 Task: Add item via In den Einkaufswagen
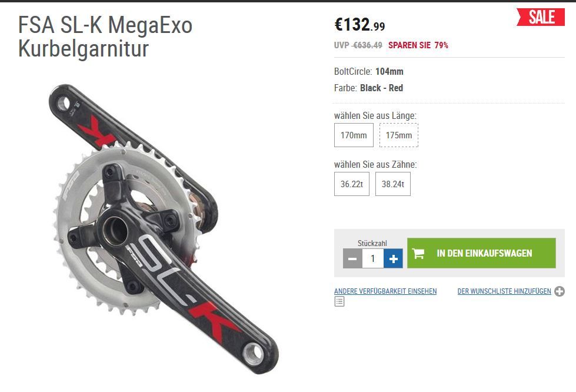tap(481, 253)
